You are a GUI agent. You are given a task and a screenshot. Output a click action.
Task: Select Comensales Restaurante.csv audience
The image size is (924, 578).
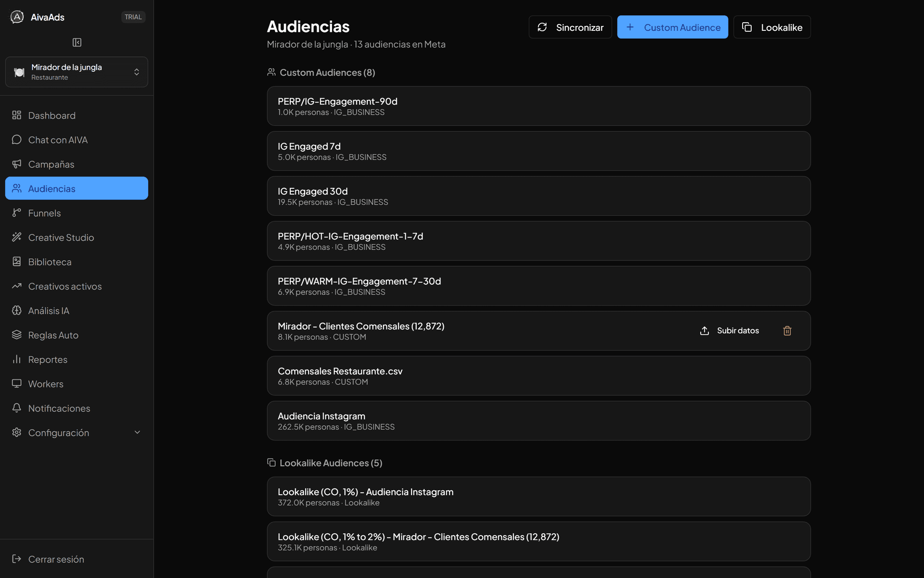pyautogui.click(x=539, y=376)
